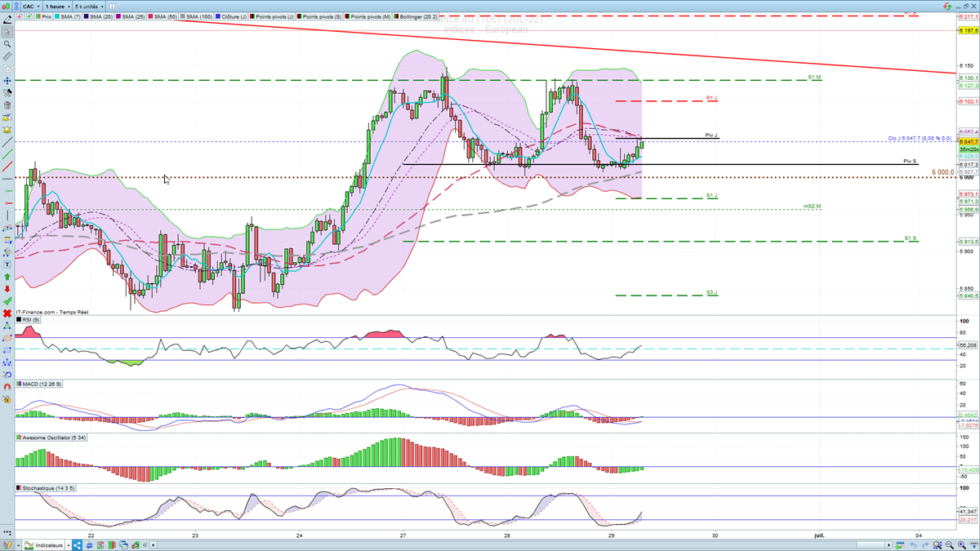Click the info icon next to units
The image size is (980, 551).
[112, 7]
